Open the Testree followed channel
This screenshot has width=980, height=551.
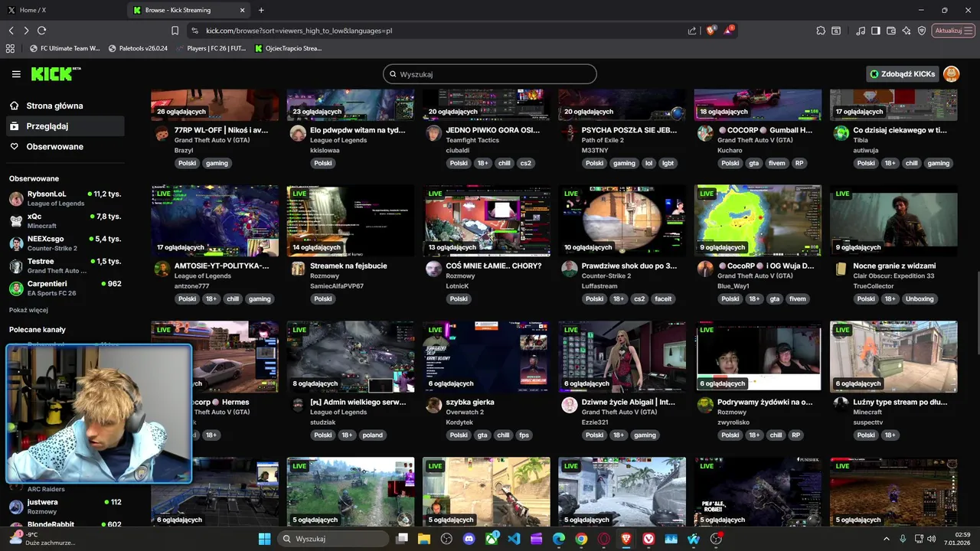pos(65,266)
